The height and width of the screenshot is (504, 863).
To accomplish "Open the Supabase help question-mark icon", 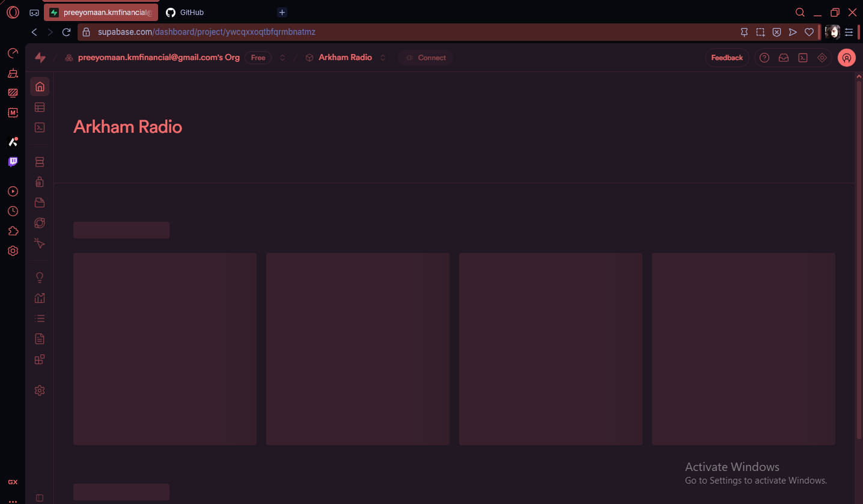I will click(x=764, y=58).
